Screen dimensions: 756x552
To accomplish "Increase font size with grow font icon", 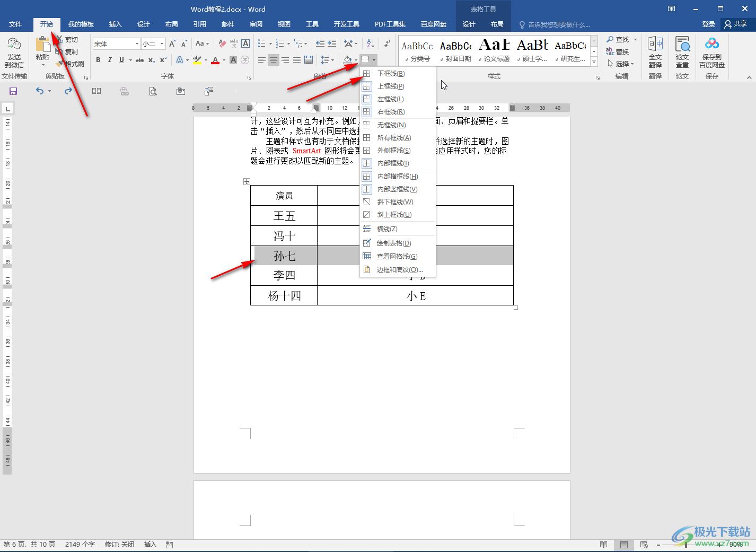I will (172, 43).
